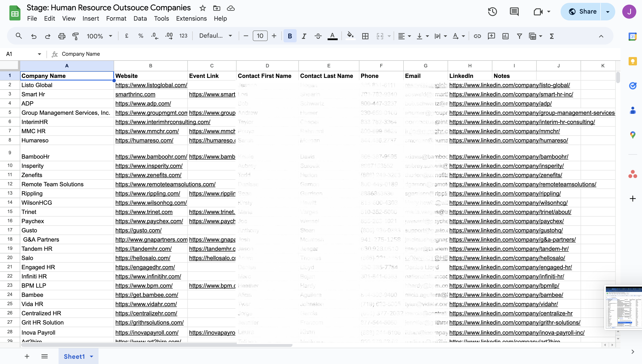Screen dimensions: 642x364
Task: Click the Functions sigma icon
Action: tap(552, 36)
